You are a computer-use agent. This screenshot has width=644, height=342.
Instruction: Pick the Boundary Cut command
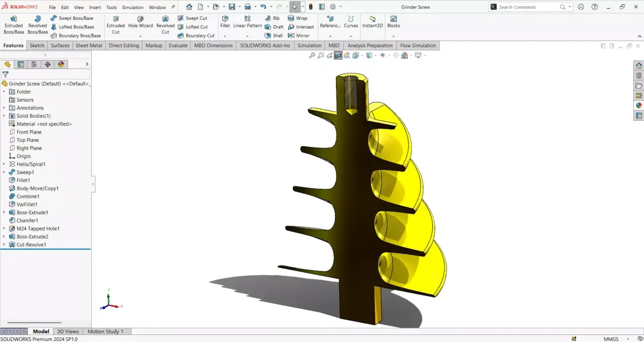[196, 35]
